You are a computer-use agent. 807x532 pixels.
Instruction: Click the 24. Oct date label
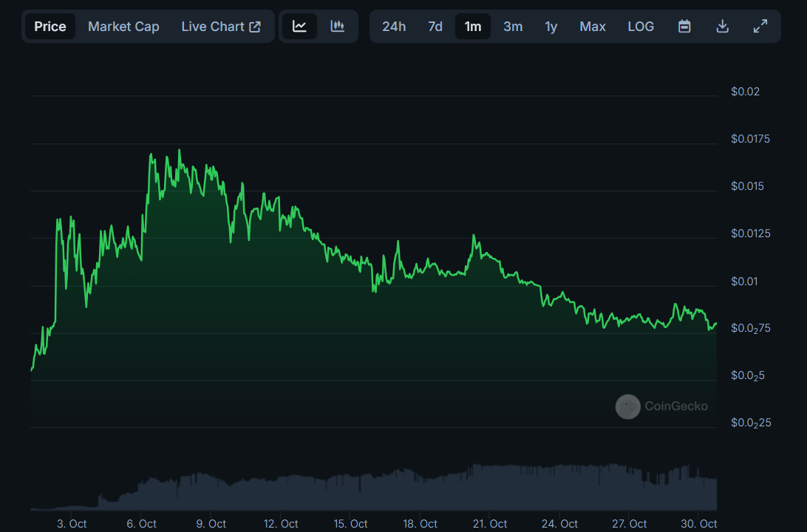559,524
